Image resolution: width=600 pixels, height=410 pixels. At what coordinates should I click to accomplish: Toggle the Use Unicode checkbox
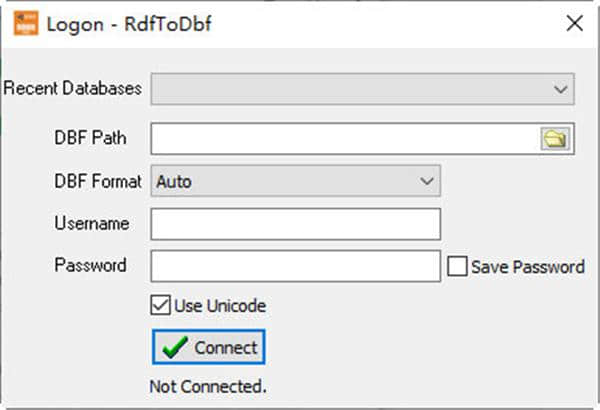point(158,306)
